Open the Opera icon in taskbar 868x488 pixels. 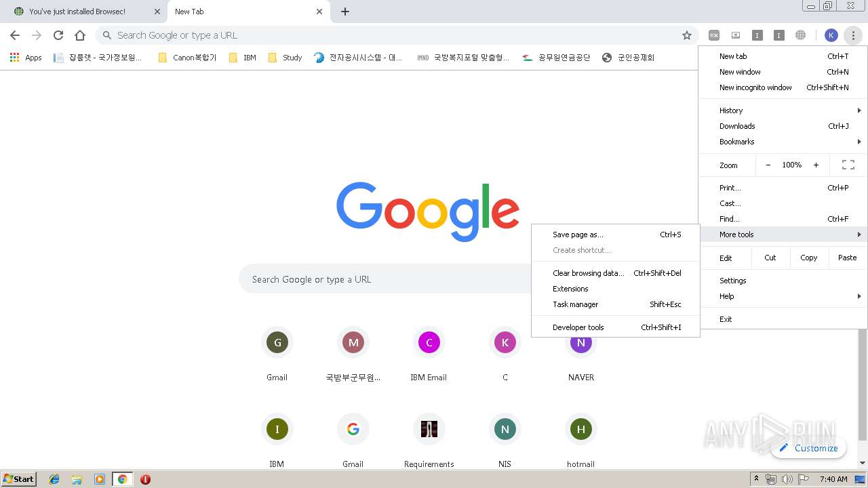tap(145, 479)
